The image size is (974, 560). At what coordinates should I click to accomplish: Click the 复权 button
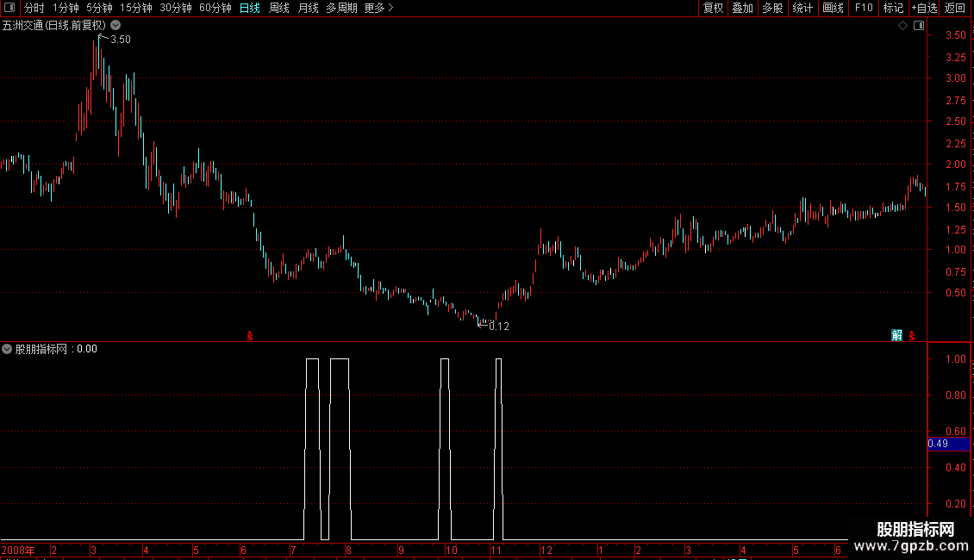point(713,8)
